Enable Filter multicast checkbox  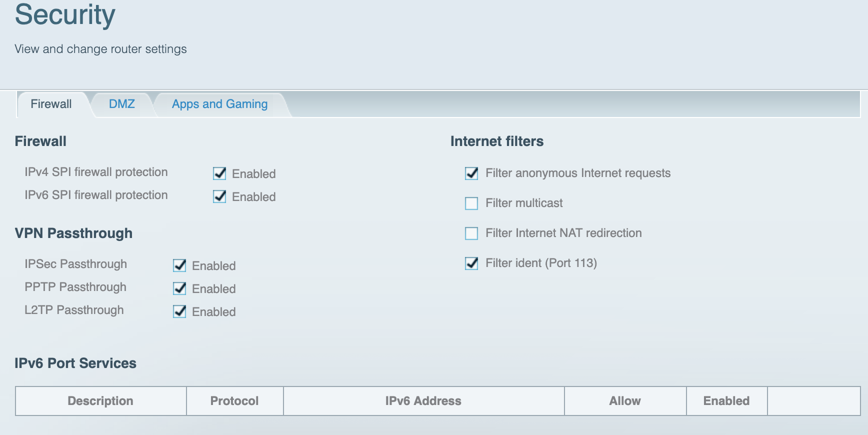471,203
